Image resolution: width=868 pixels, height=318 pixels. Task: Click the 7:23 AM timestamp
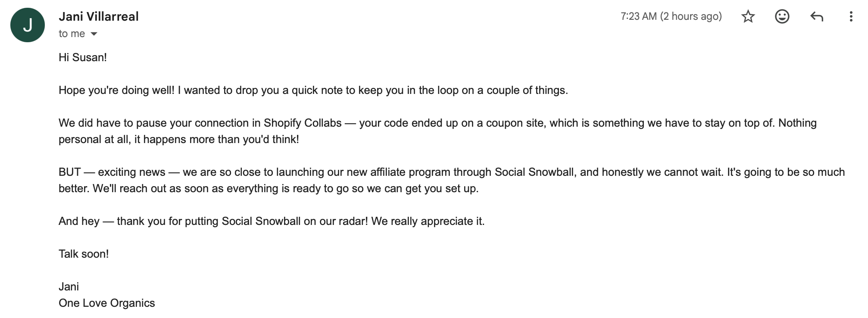click(671, 16)
